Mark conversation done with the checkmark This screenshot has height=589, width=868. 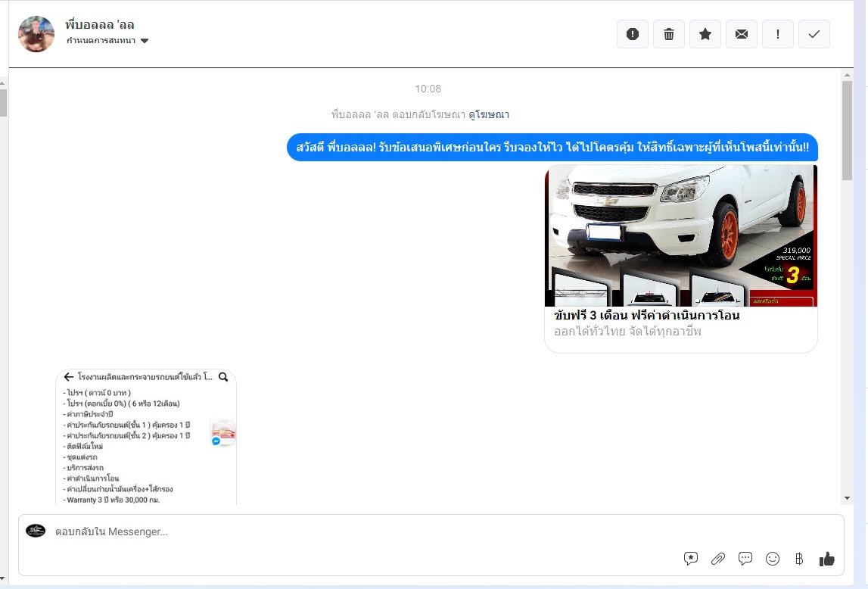click(x=814, y=34)
